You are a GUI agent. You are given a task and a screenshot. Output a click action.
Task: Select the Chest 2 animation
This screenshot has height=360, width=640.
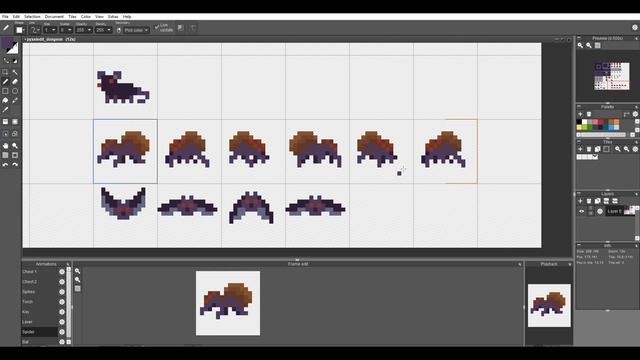40,282
